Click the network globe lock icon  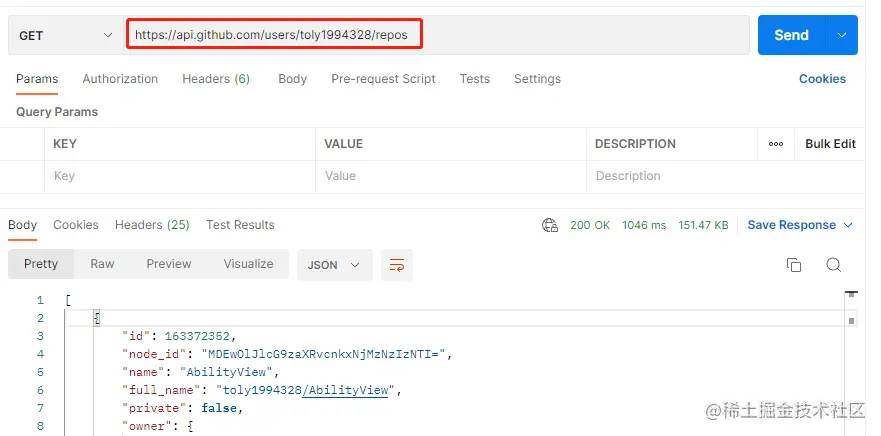coord(550,225)
